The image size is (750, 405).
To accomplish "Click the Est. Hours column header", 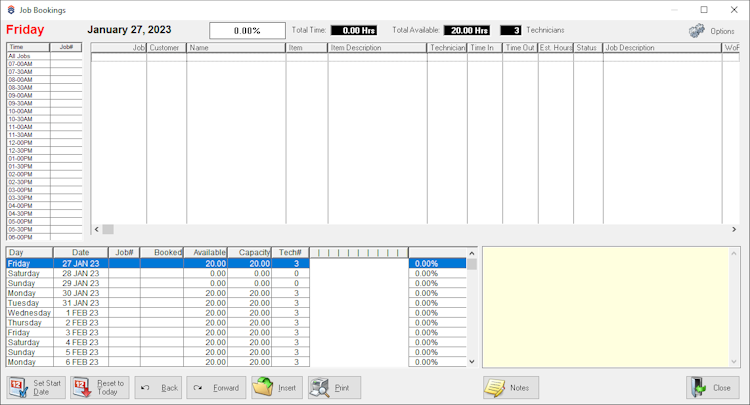I will pos(556,48).
